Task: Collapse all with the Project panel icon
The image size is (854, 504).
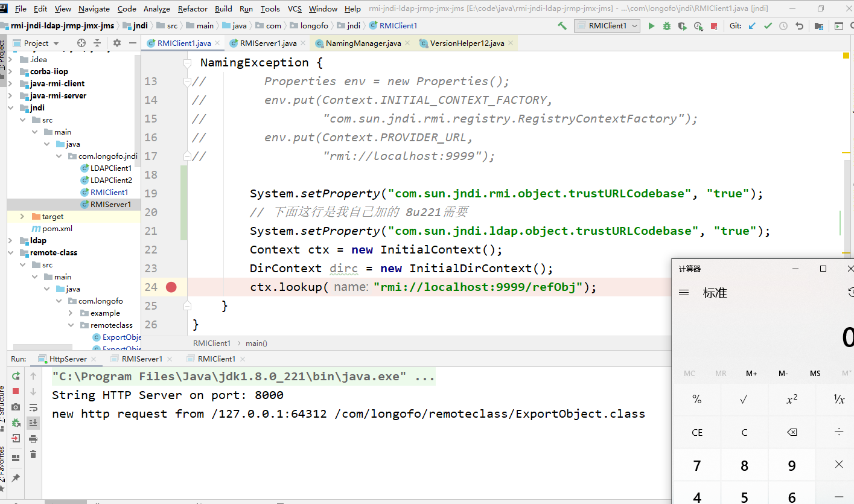Action: [97, 43]
